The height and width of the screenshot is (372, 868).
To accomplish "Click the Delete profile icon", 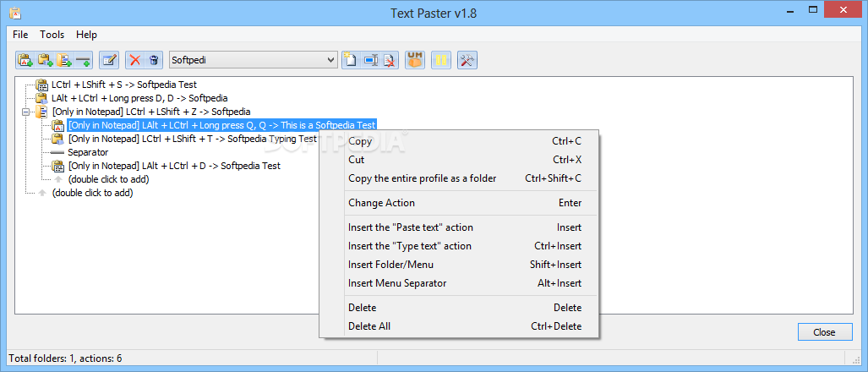I will tap(390, 60).
